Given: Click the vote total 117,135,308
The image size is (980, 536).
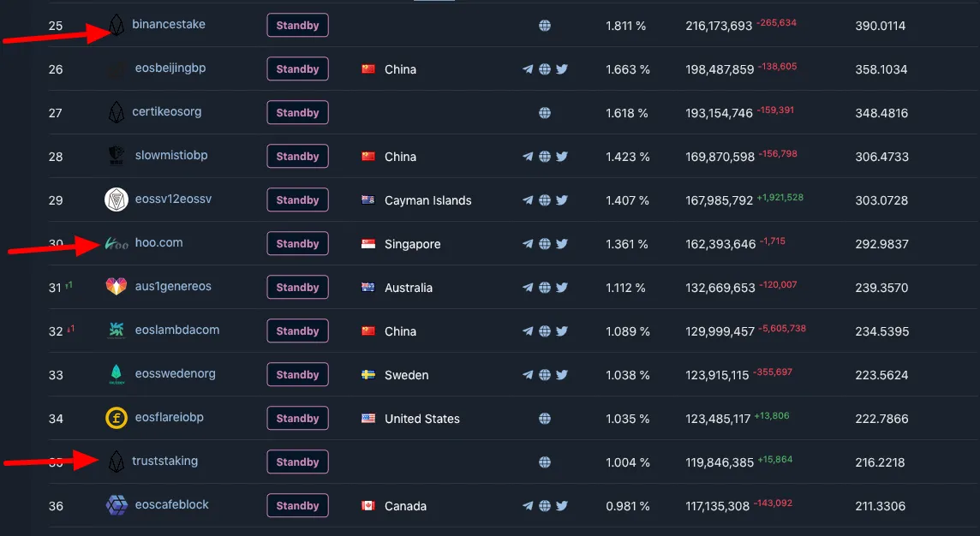Looking at the screenshot, I should [718, 506].
